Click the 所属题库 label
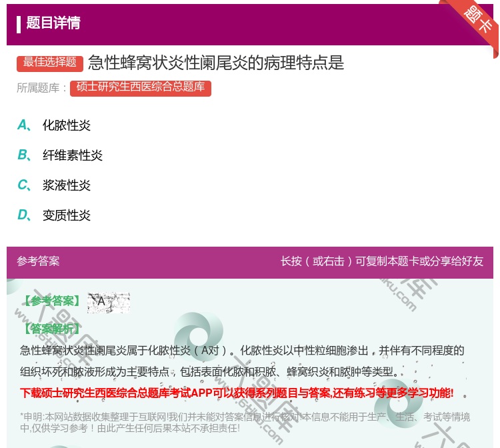The height and width of the screenshot is (448, 500). [41, 88]
